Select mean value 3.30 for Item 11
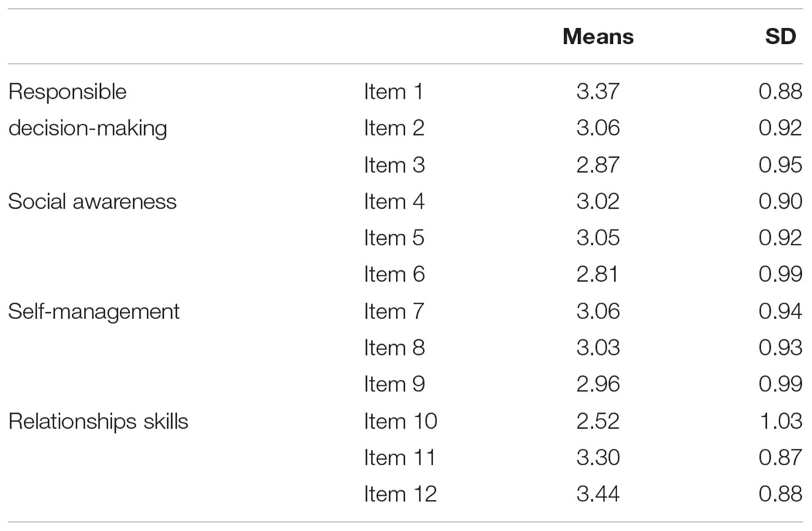 coord(597,458)
